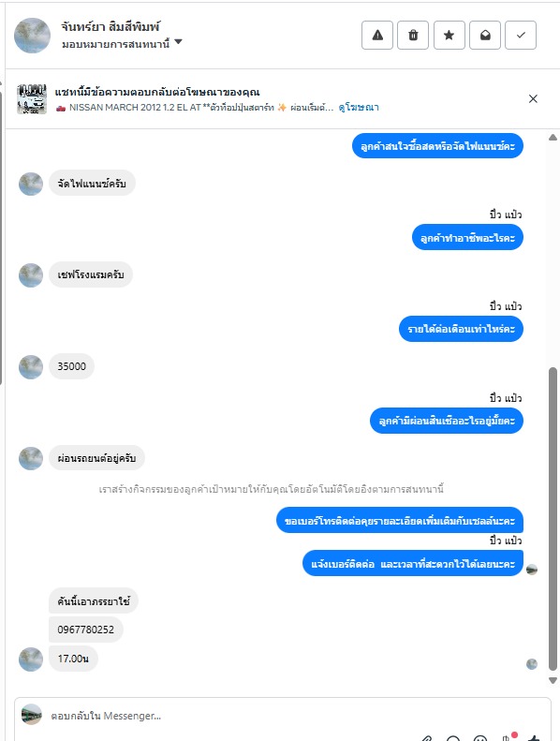Viewport: 560px width, 741px height.
Task: Click the customer name จันทร์ยา สิมสีพิมพ์
Action: 111,27
